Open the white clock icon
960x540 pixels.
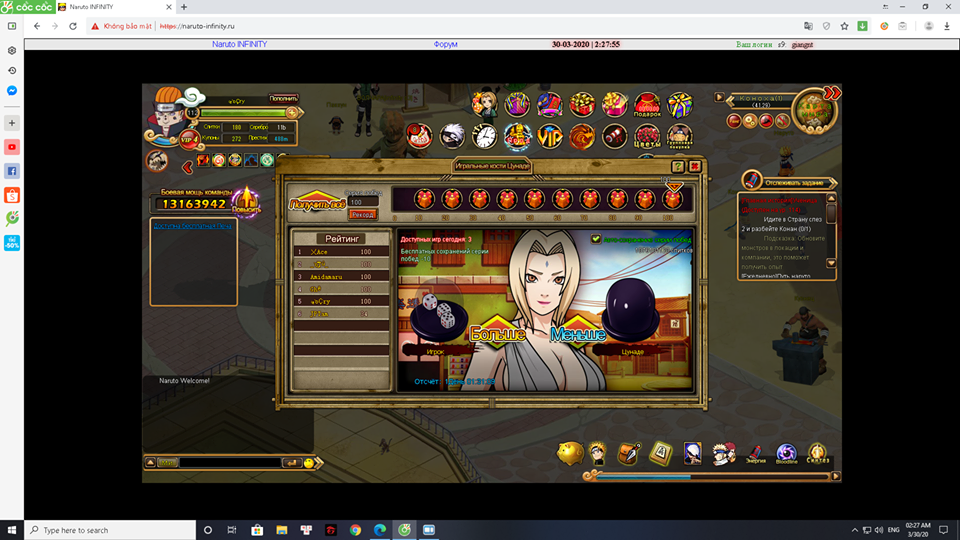pos(484,137)
